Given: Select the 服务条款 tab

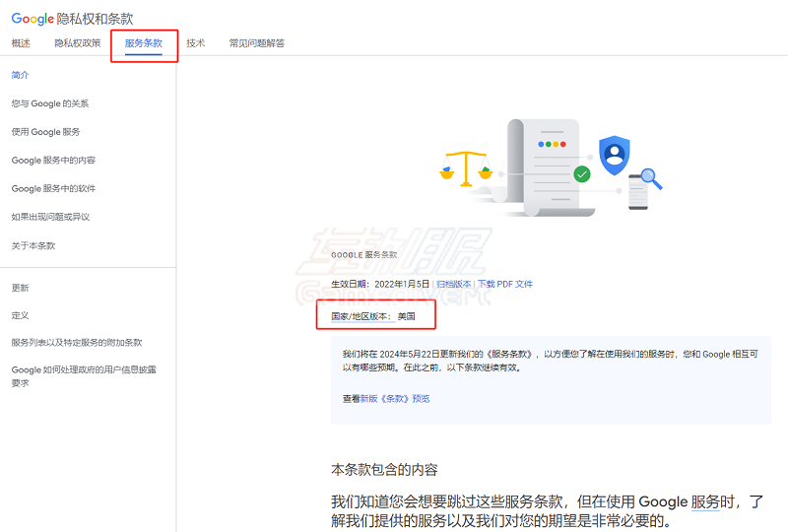Looking at the screenshot, I should [x=144, y=43].
